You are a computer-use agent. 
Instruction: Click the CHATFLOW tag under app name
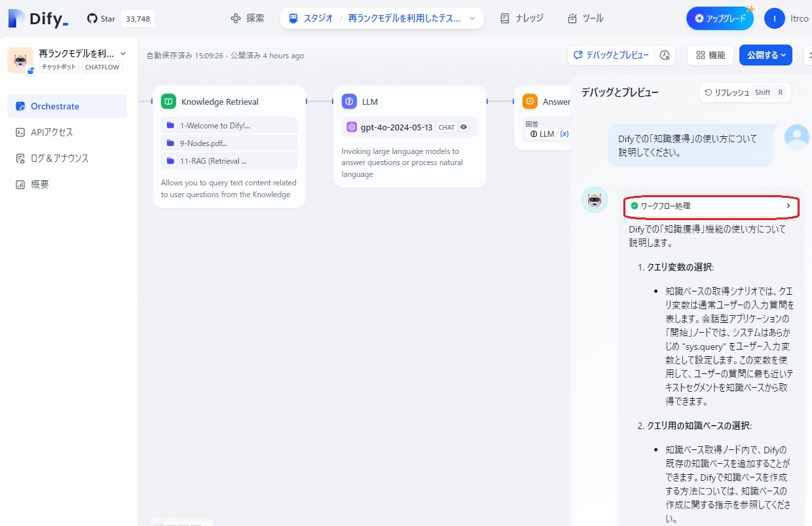click(x=102, y=67)
